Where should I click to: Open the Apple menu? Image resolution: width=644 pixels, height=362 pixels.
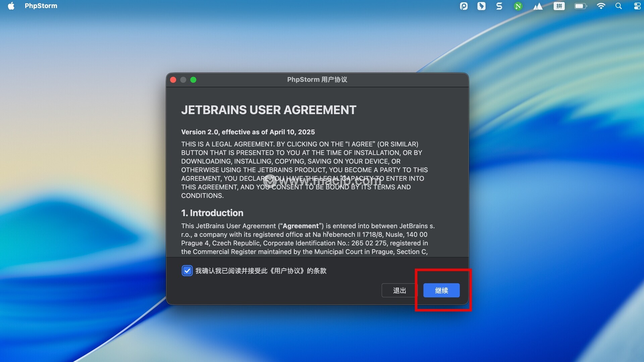coord(11,6)
